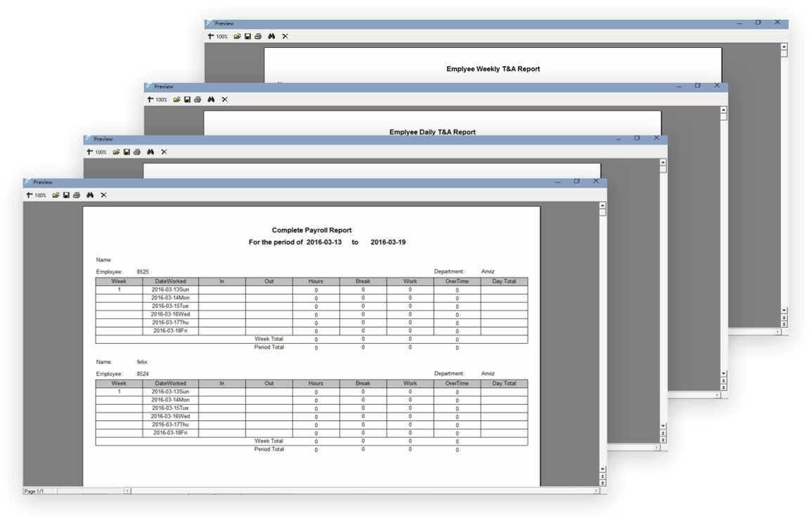Go to next page in payroll preview

[602, 482]
